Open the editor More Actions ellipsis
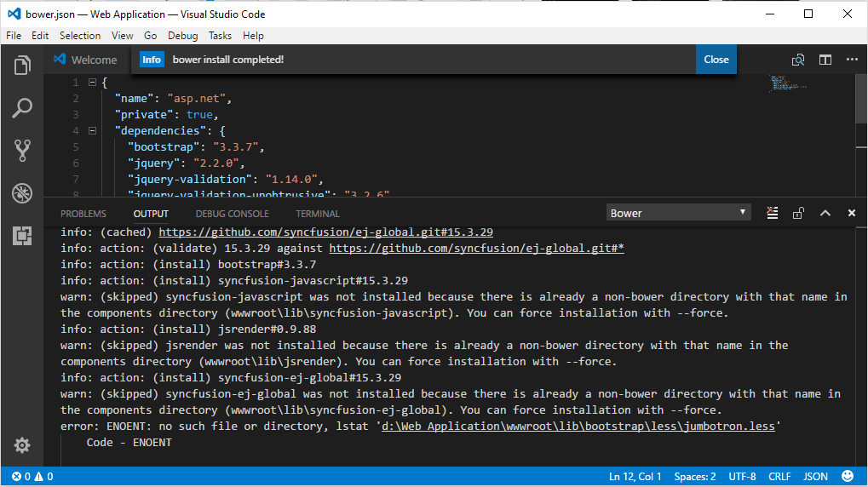Screen dimensions: 868x487 (x=852, y=60)
